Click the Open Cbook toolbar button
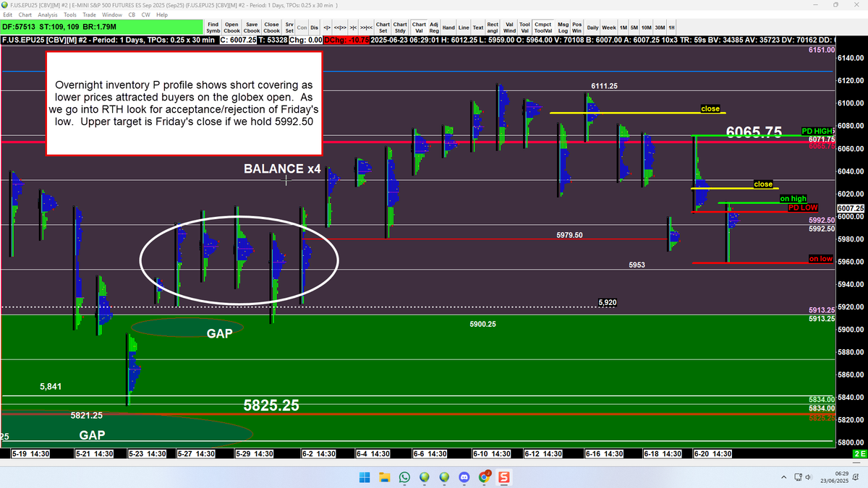868x488 pixels. click(x=231, y=27)
